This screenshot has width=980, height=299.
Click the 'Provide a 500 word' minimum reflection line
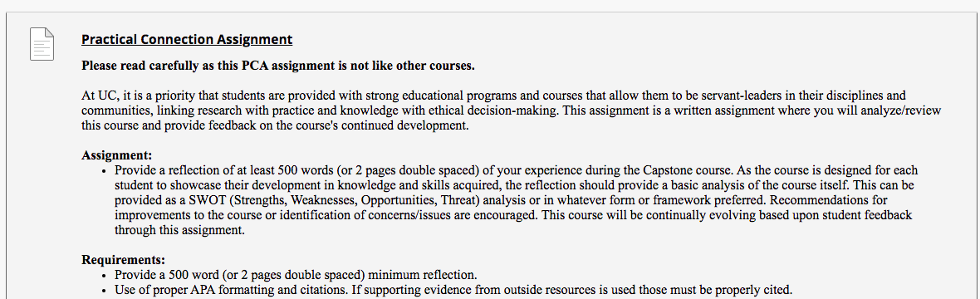pyautogui.click(x=296, y=275)
